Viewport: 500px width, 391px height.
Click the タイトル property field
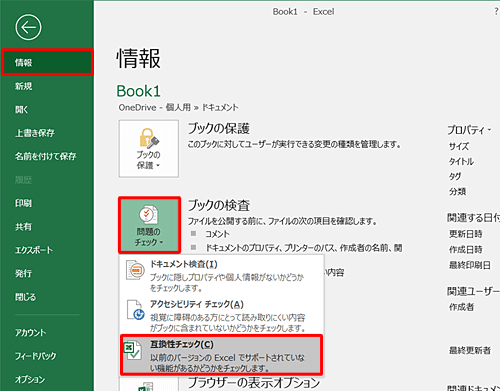tap(461, 161)
